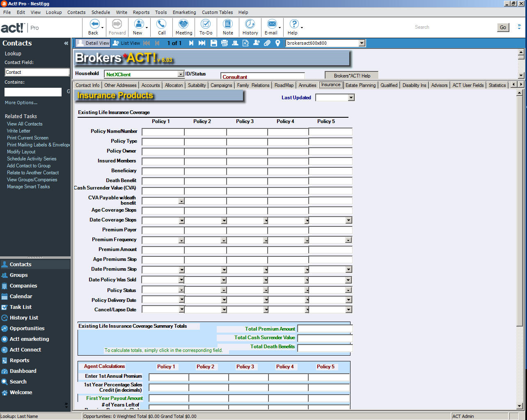The height and width of the screenshot is (420, 527).
Task: Open Act! Connect in navigation bar
Action: point(25,350)
